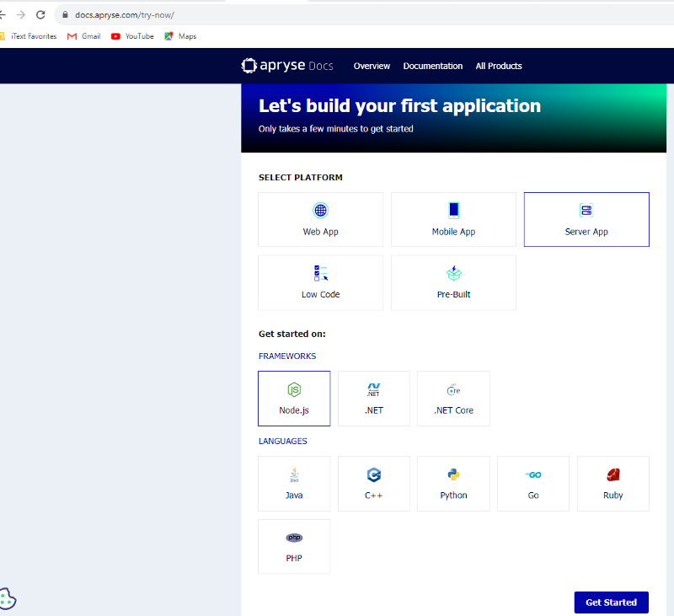Select the Mobile App phone icon
This screenshot has height=616, width=674.
point(453,210)
